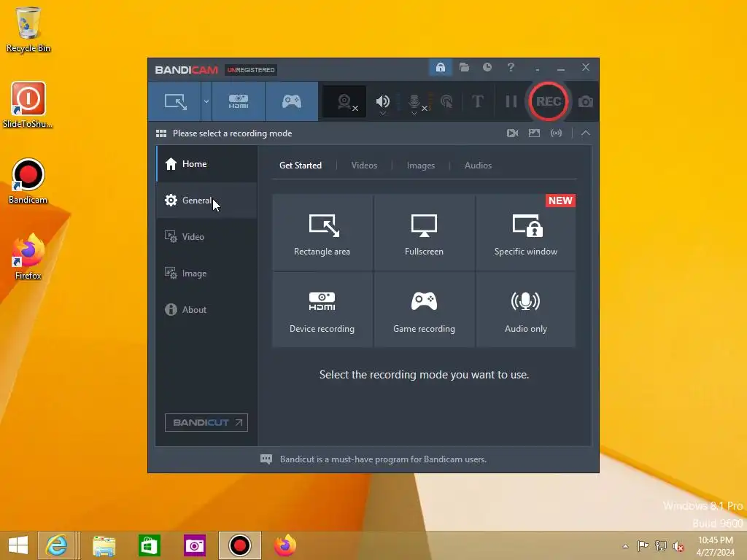
Task: Select the Device recording HDMI tile
Action: pyautogui.click(x=322, y=309)
